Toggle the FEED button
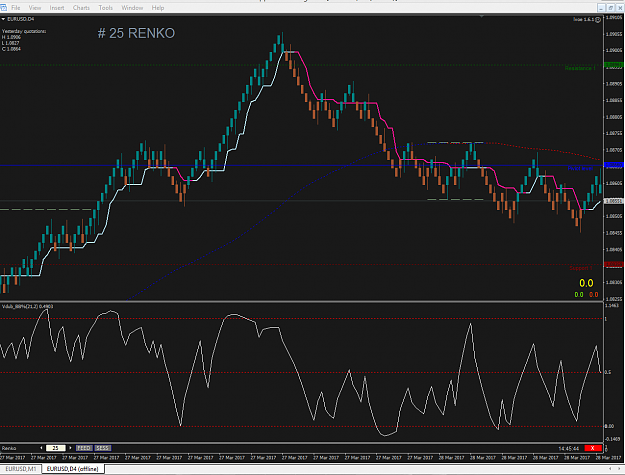Screen dimensions: 625x475 (x=84, y=448)
